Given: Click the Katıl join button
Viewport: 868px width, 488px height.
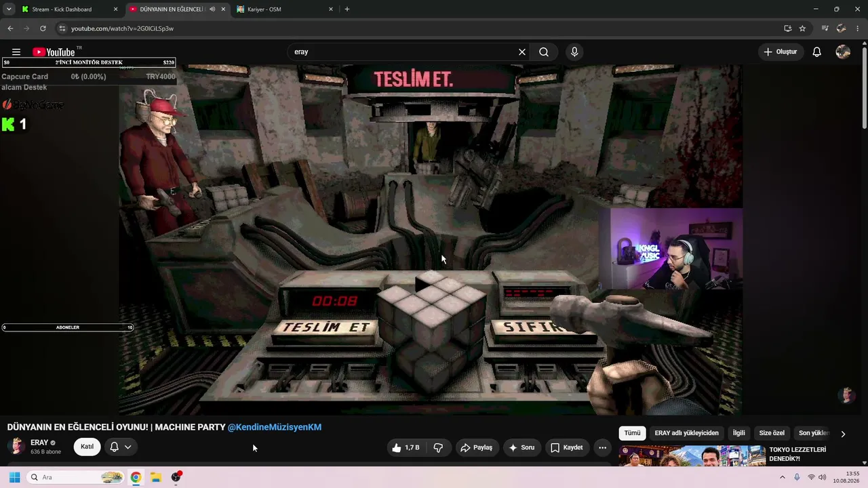Looking at the screenshot, I should tap(87, 447).
